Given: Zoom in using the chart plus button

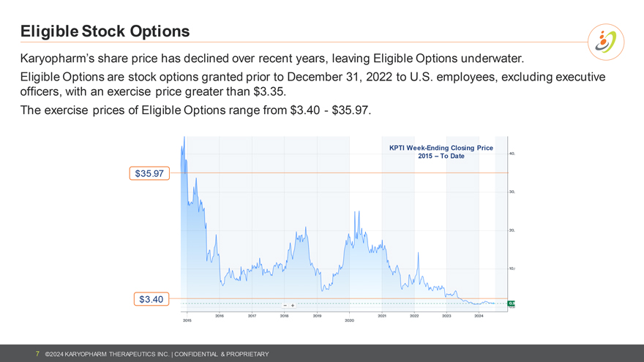Looking at the screenshot, I should point(293,306).
